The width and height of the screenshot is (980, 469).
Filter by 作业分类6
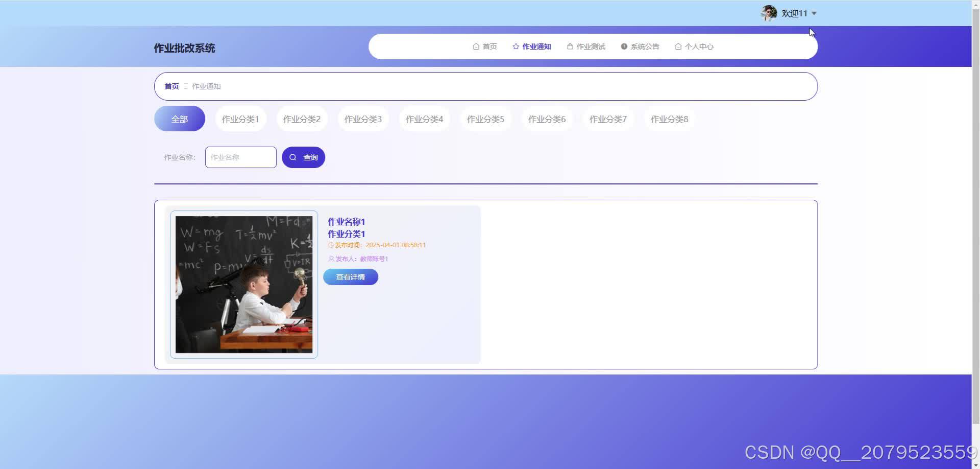click(x=547, y=119)
